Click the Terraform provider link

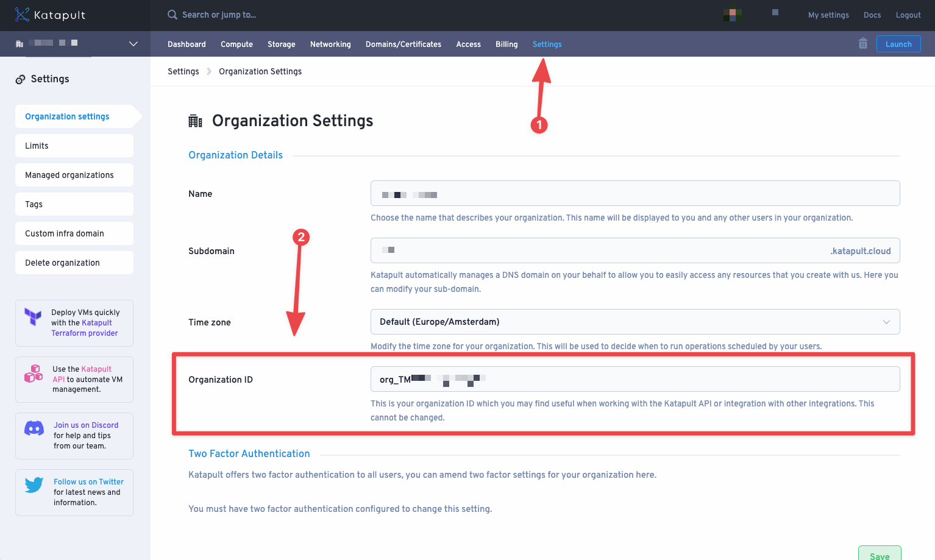85,333
